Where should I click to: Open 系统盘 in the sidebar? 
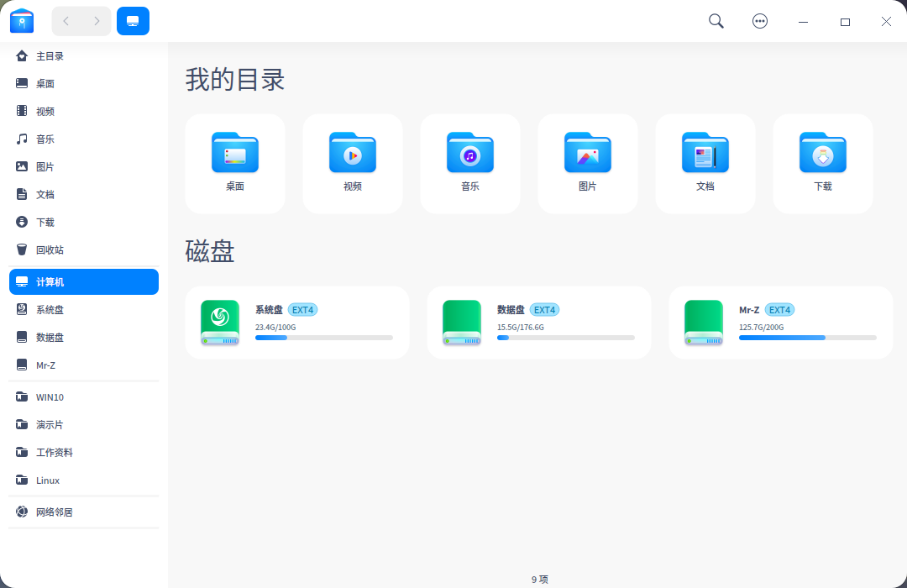point(84,310)
